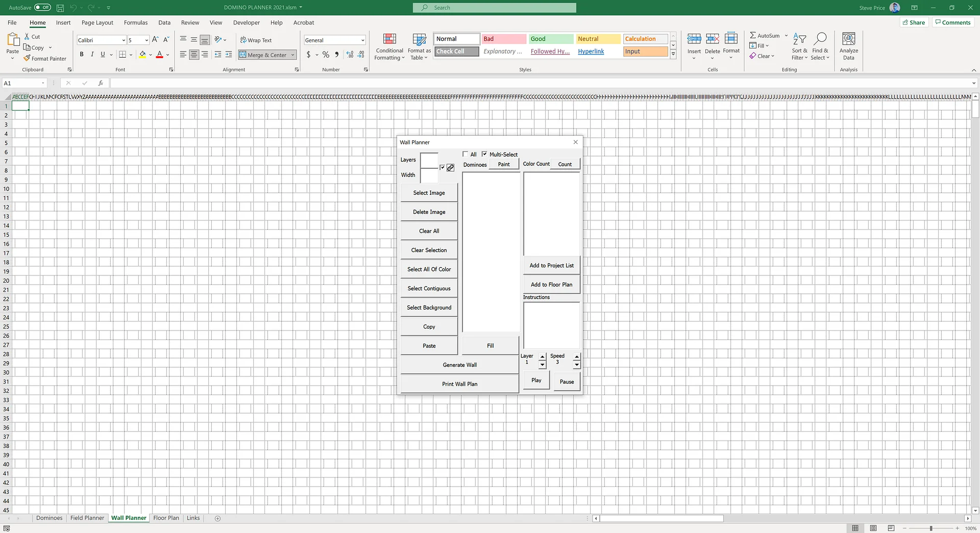Toggle AutoSave switch
The width and height of the screenshot is (980, 533).
pyautogui.click(x=42, y=8)
